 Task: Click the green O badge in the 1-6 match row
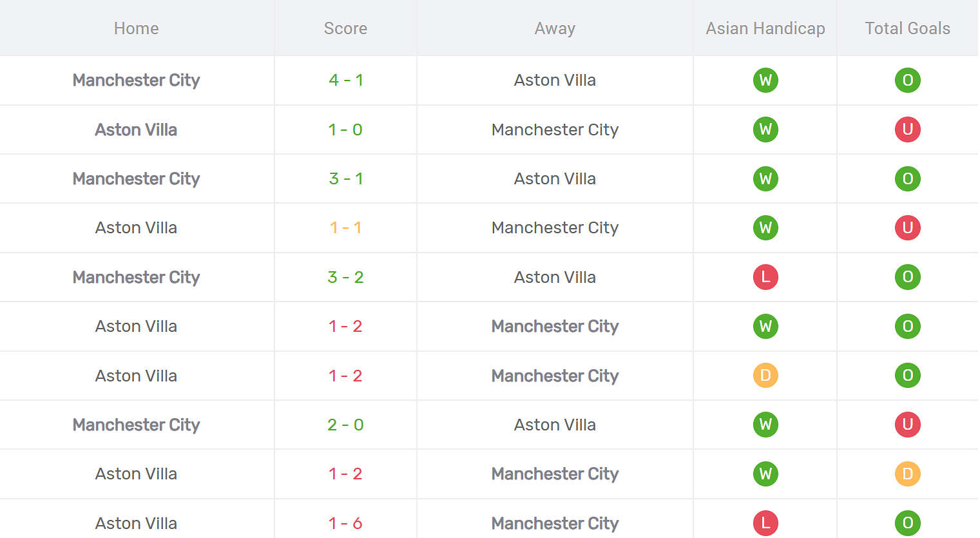point(907,523)
